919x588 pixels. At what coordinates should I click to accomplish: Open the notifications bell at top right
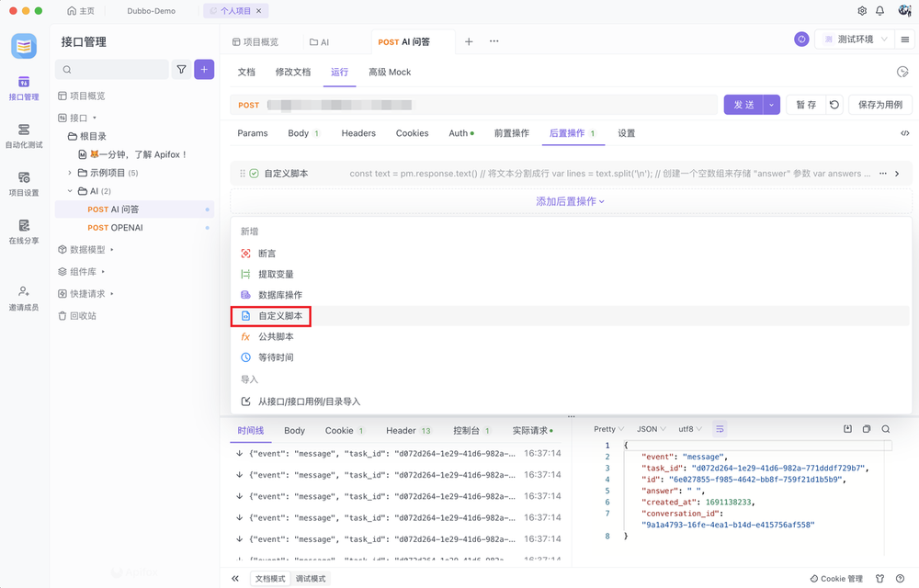point(879,11)
